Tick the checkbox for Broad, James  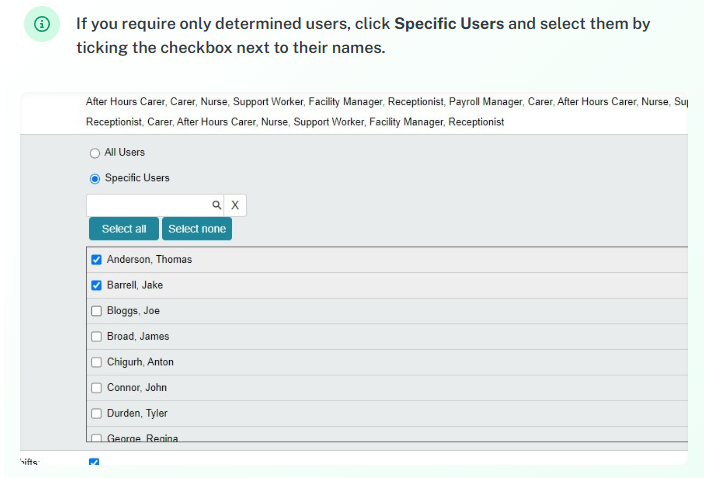[x=96, y=336]
